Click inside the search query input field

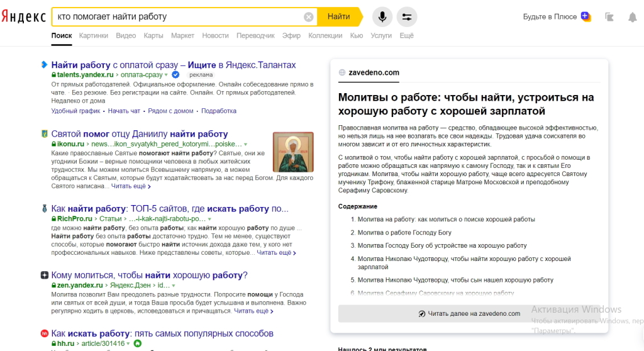[x=176, y=17]
